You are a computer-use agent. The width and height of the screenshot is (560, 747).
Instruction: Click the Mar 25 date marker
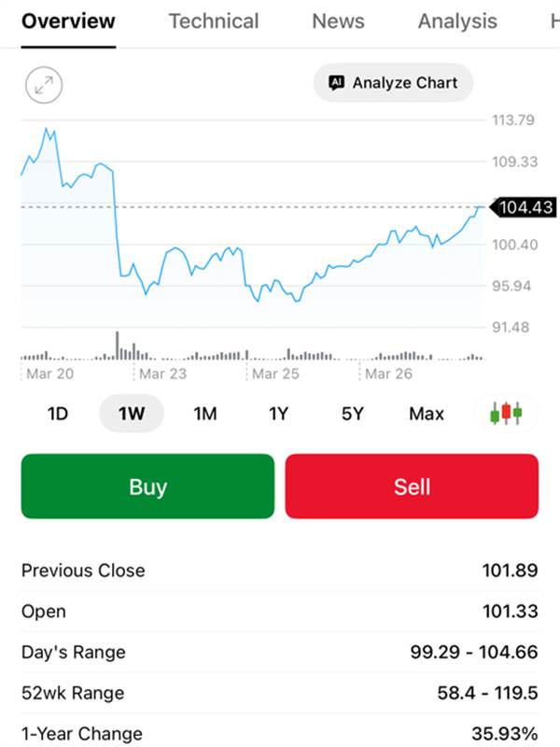pyautogui.click(x=276, y=373)
